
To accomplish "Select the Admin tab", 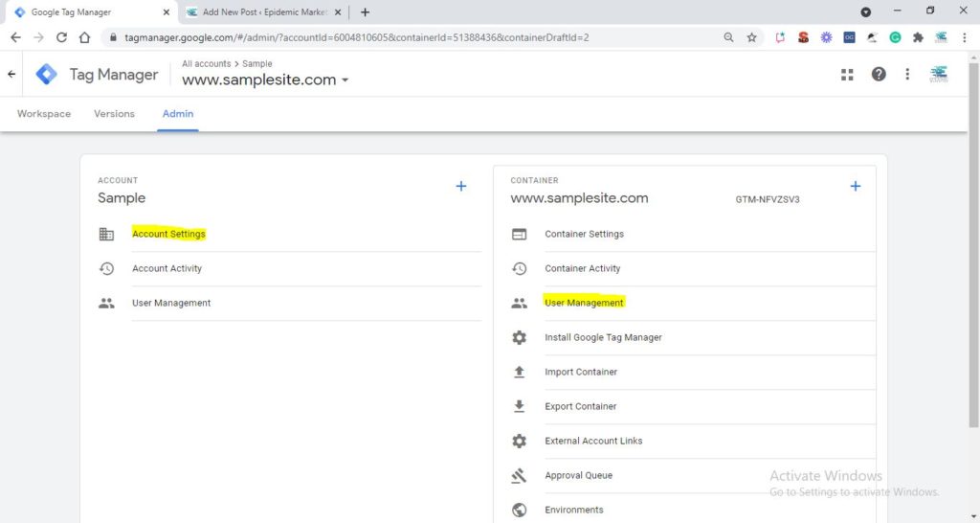I will 178,114.
